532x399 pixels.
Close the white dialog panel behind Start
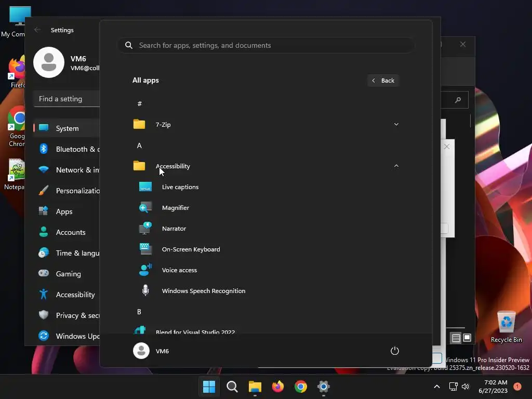click(x=447, y=147)
